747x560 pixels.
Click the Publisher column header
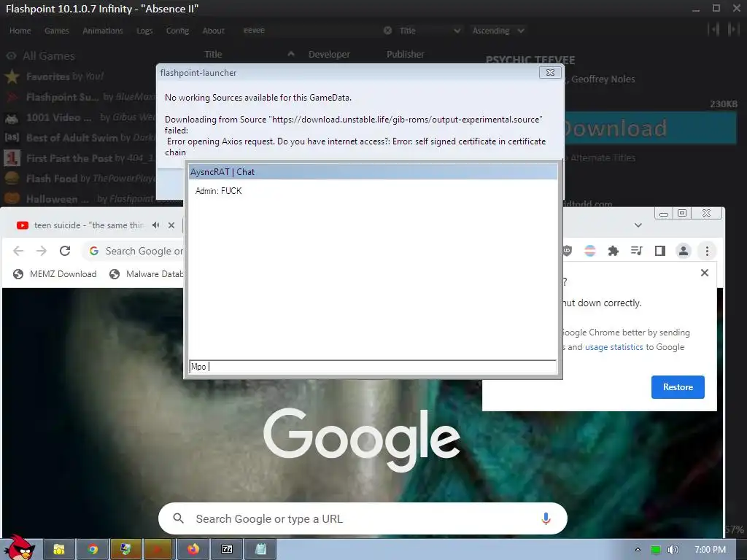point(405,54)
